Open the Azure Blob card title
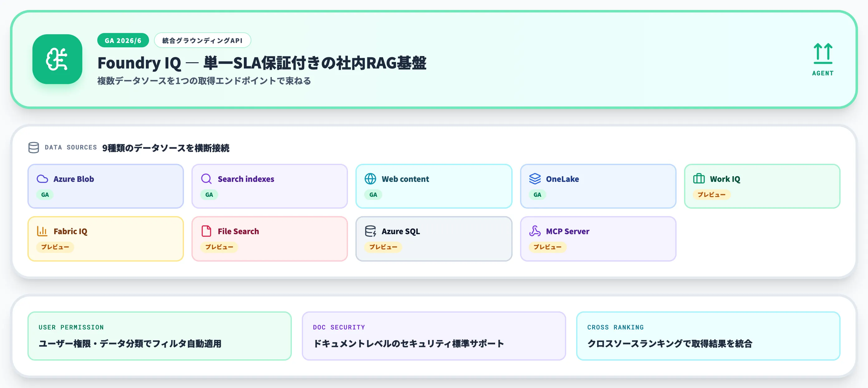This screenshot has width=868, height=388. pyautogui.click(x=74, y=179)
